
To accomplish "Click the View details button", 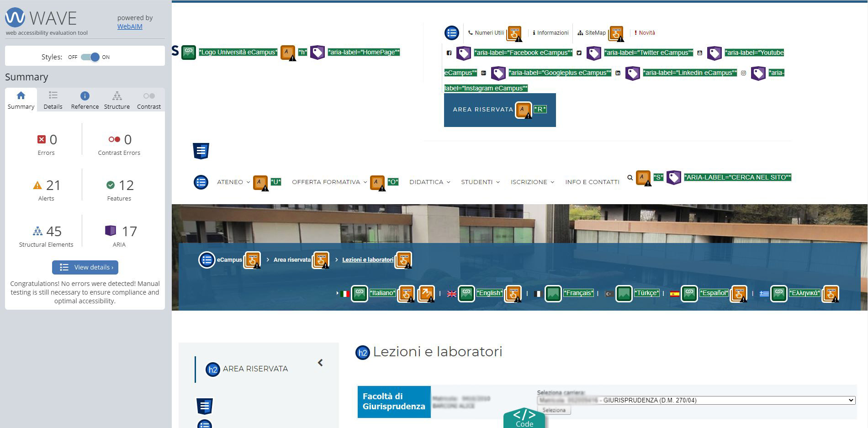I will (85, 267).
